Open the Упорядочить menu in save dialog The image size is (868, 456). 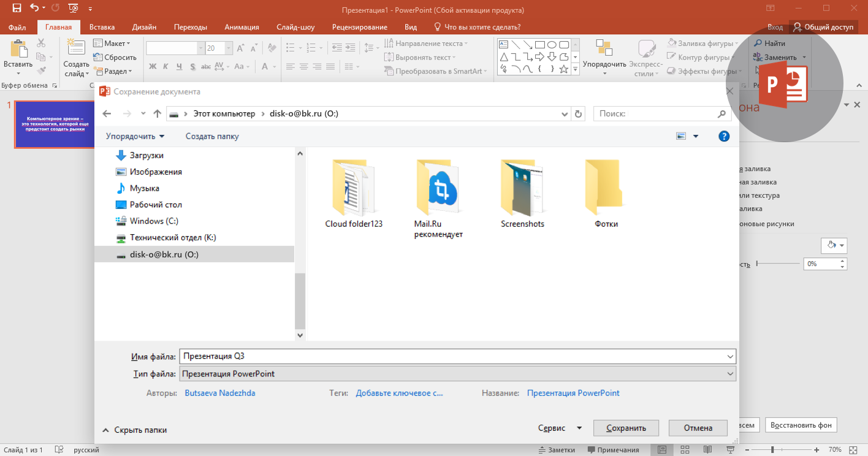tap(135, 136)
